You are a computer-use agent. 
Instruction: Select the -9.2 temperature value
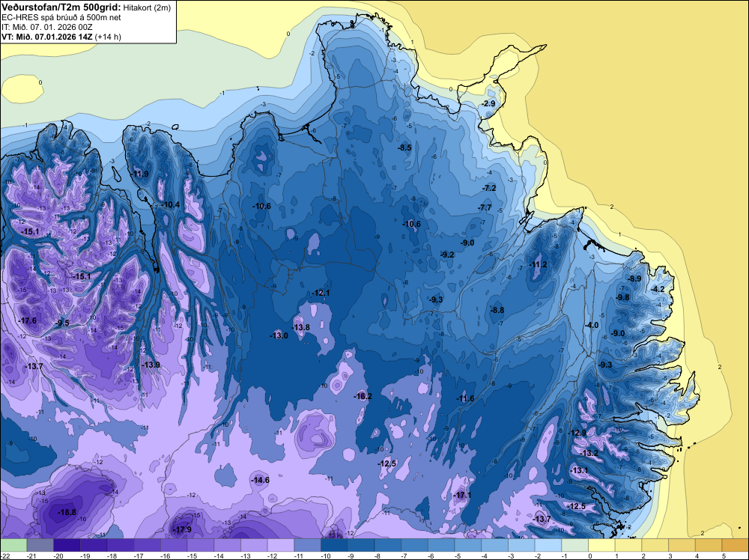(447, 255)
